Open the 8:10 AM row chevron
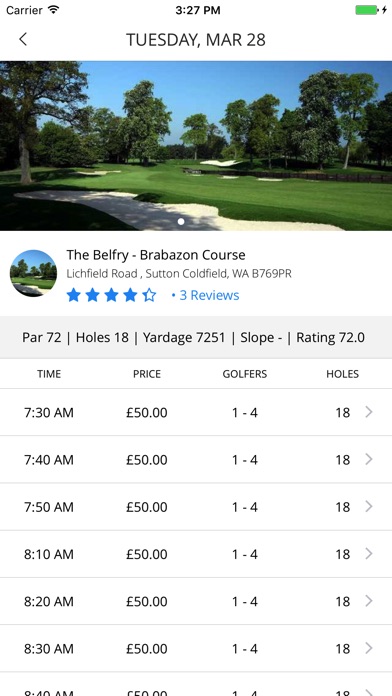 pyautogui.click(x=368, y=554)
